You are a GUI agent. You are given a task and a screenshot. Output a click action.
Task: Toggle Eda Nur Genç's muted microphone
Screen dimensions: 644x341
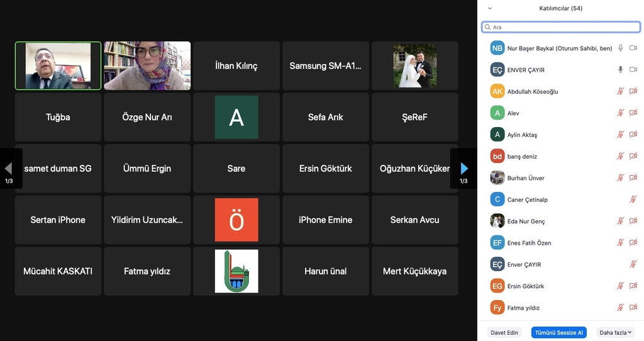pyautogui.click(x=620, y=221)
